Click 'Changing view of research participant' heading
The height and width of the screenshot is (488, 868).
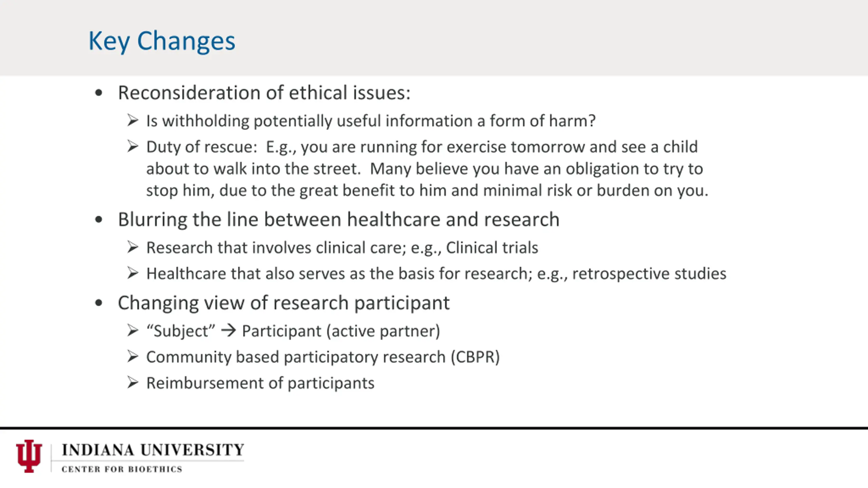(283, 303)
